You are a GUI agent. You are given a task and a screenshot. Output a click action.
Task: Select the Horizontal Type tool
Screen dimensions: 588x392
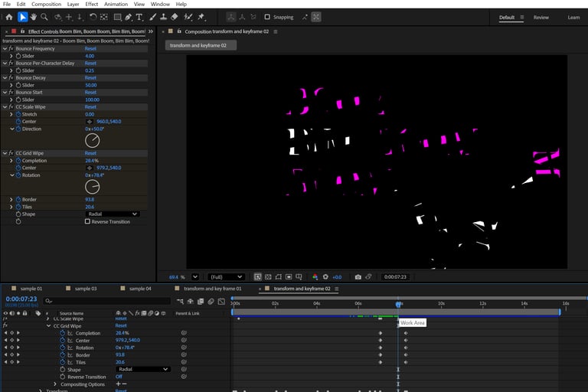pos(139,17)
